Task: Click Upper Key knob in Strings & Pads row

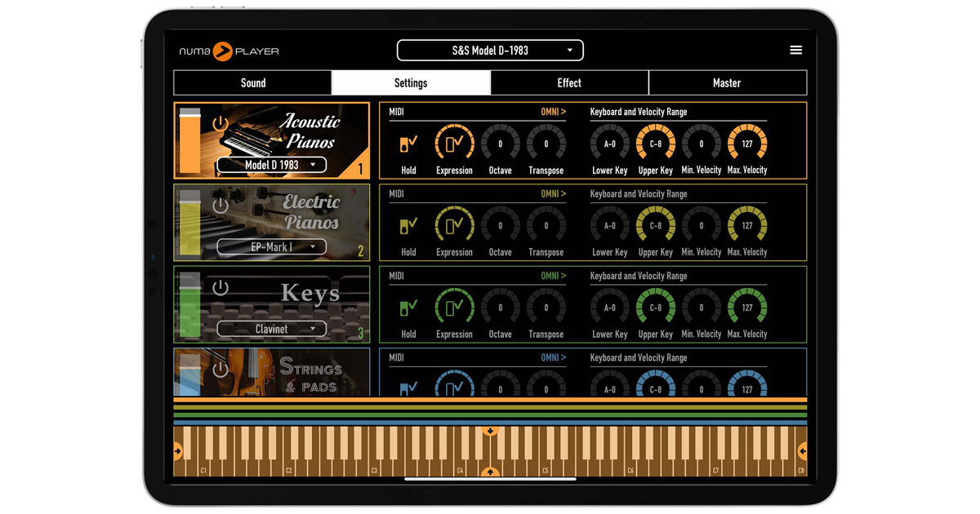Action: click(x=655, y=384)
